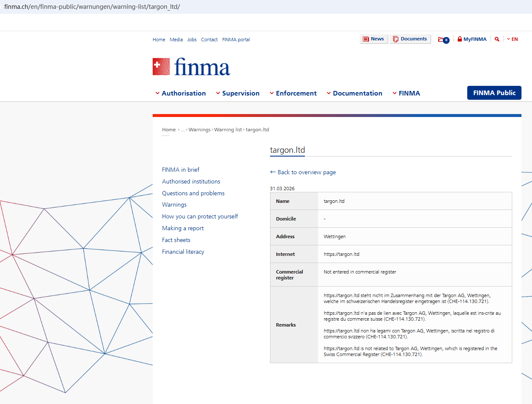Go to Home in top links
Screen dimensions: 532x404
[x=159, y=40]
